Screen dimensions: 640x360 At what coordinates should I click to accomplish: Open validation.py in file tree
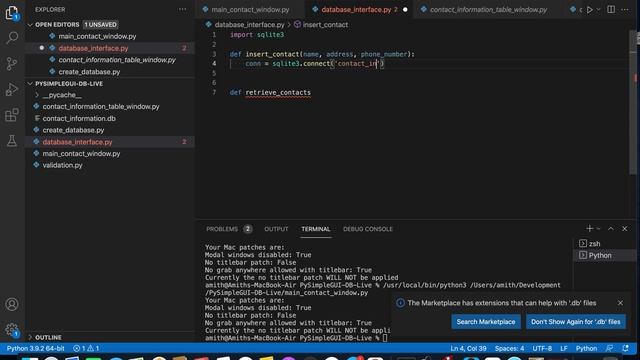110,165
